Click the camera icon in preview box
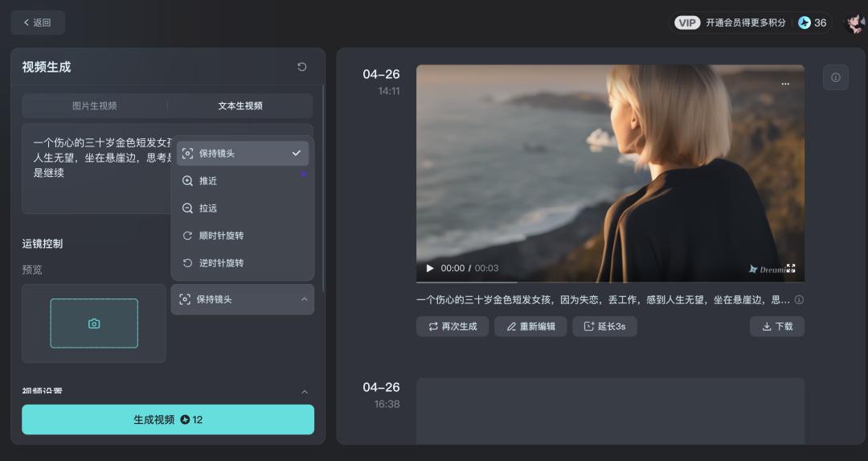 coord(94,323)
